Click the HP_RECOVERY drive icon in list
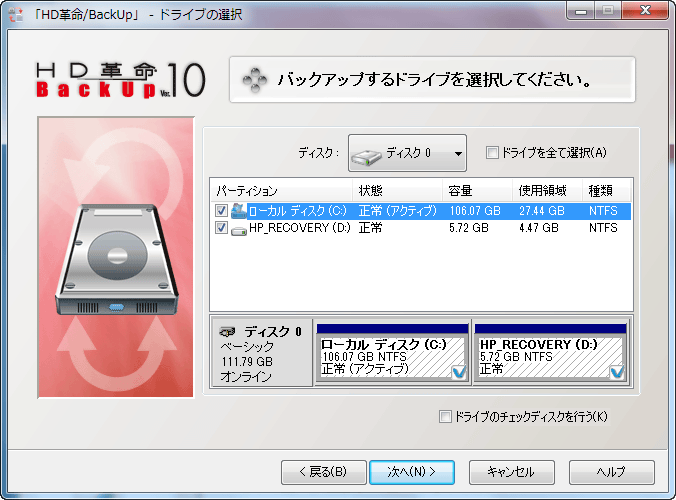 (238, 230)
